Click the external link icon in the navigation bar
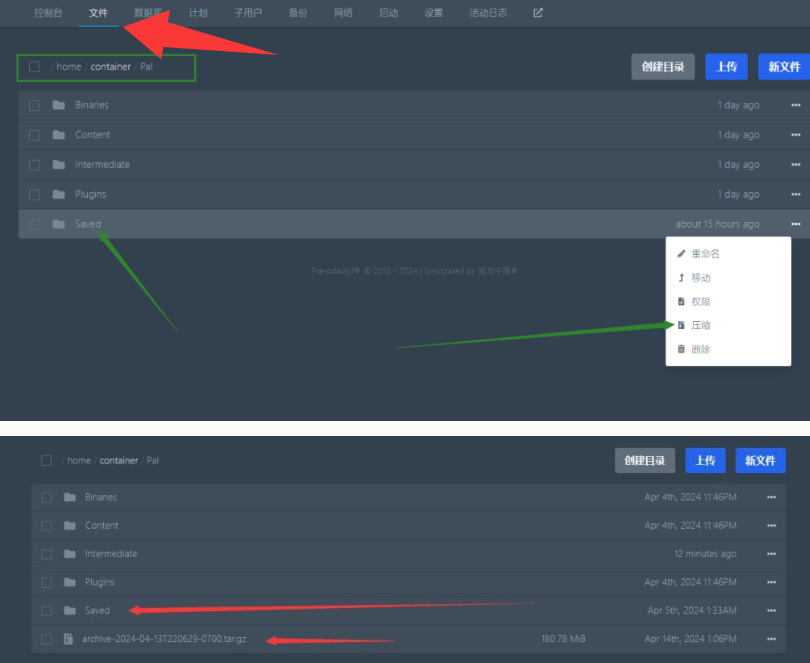This screenshot has height=663, width=810. point(538,13)
